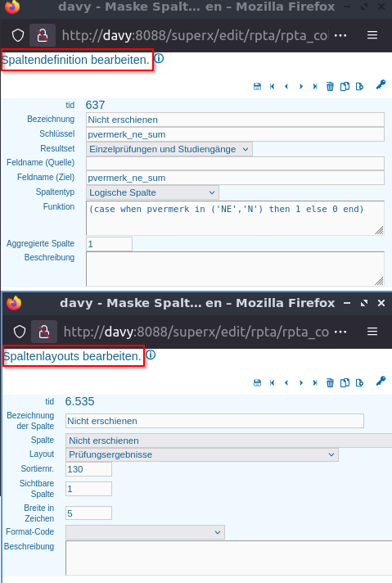Delete record with upper trash icon

pos(330,87)
